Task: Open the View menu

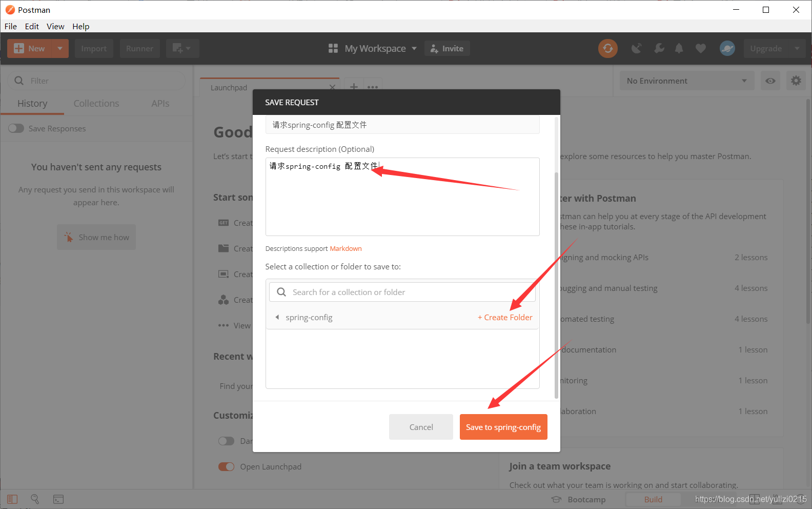Action: [x=55, y=26]
